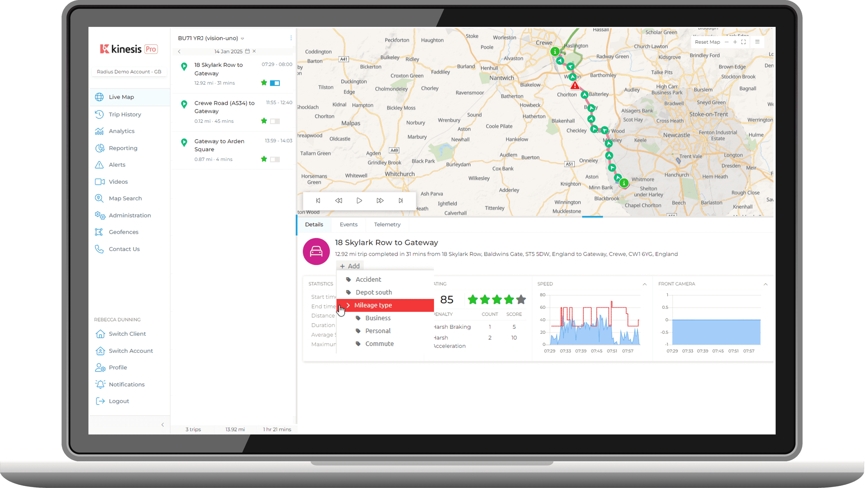Select the 18 Skylark Row to Gateway trip
Screen dimensions: 868x488
tap(233, 74)
